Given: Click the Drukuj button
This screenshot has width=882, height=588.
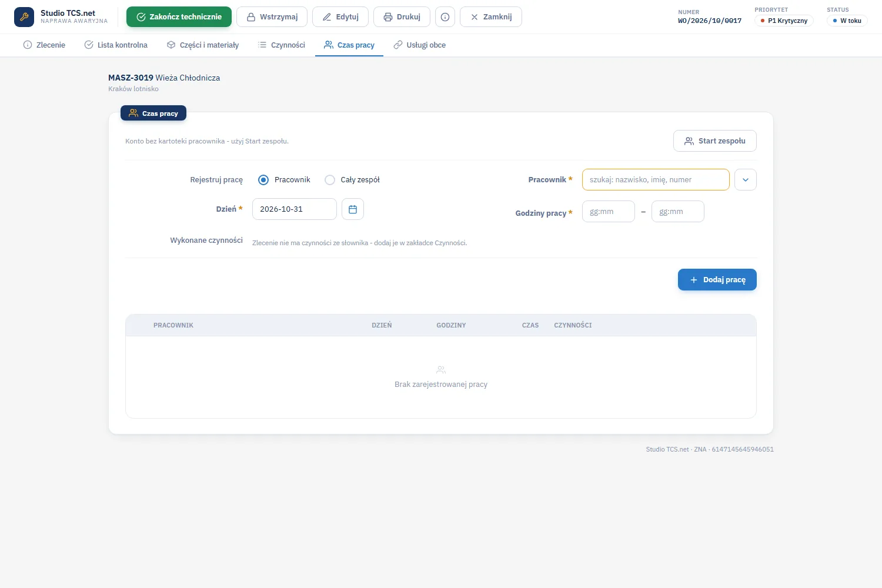Looking at the screenshot, I should tap(402, 17).
